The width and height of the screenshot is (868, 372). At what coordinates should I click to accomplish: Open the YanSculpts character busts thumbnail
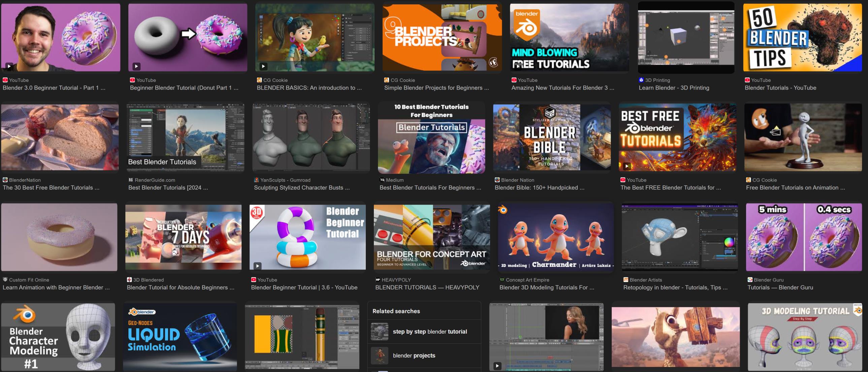pos(311,137)
